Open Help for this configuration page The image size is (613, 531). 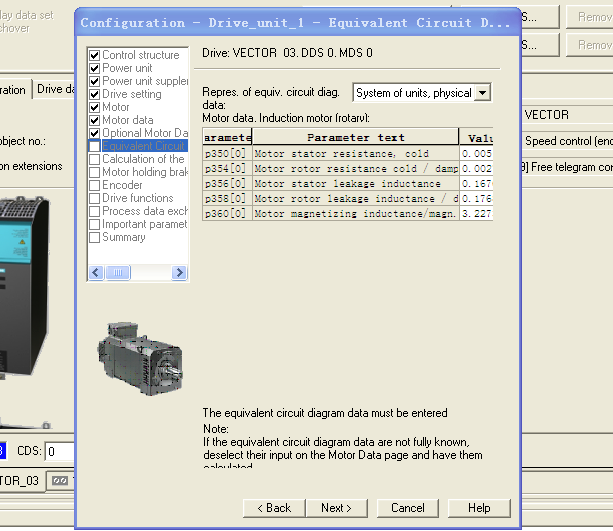tap(479, 508)
